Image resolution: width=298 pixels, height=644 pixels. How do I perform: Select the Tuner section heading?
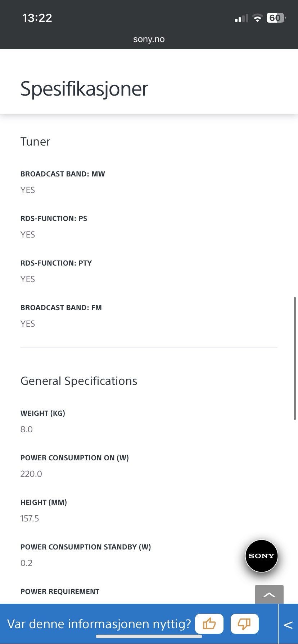click(35, 142)
